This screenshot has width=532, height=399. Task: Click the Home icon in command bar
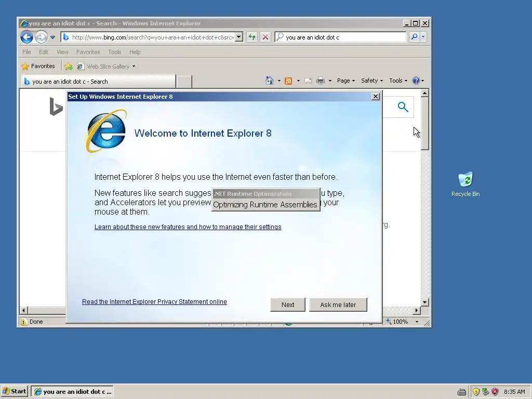point(270,81)
